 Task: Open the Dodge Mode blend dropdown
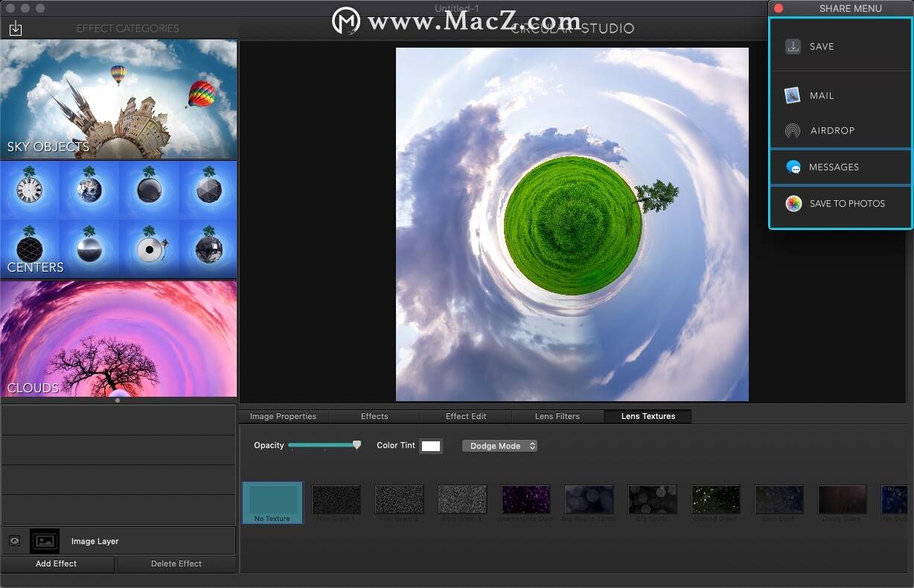499,446
